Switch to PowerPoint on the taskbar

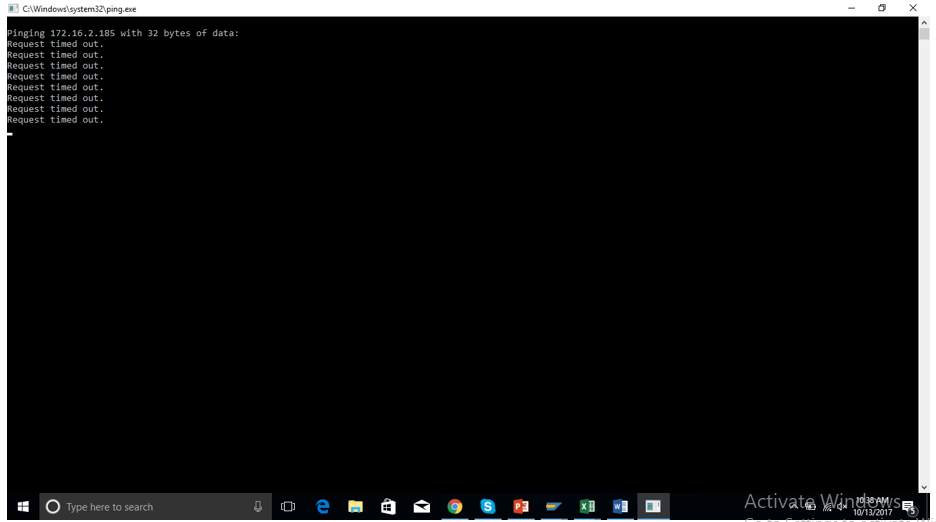(x=521, y=506)
